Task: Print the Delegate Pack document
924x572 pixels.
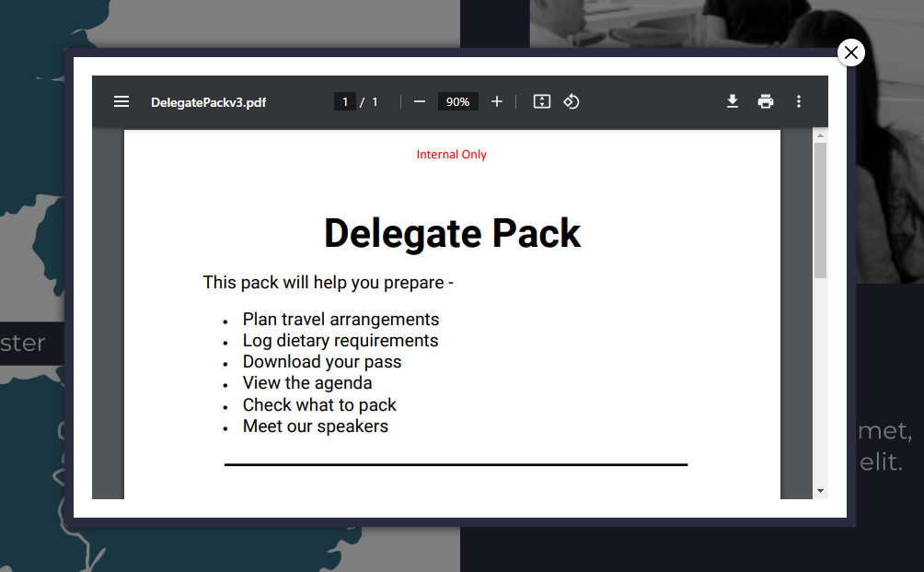Action: tap(766, 101)
